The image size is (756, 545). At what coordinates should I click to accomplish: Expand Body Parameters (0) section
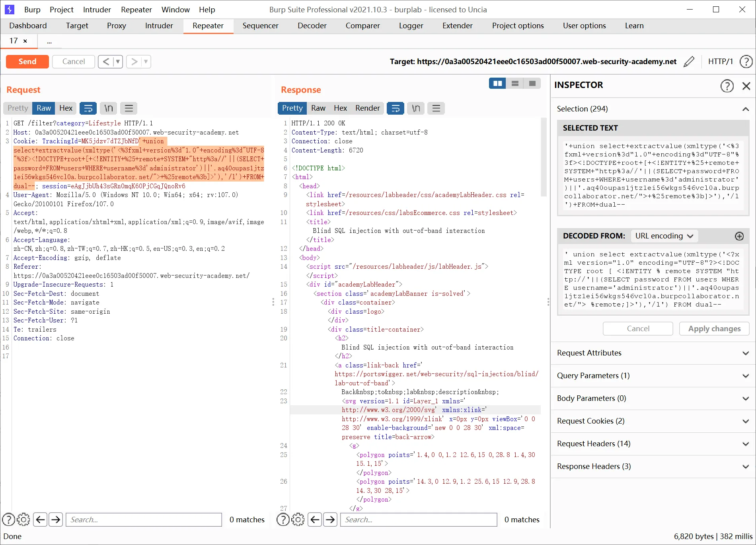[653, 398]
